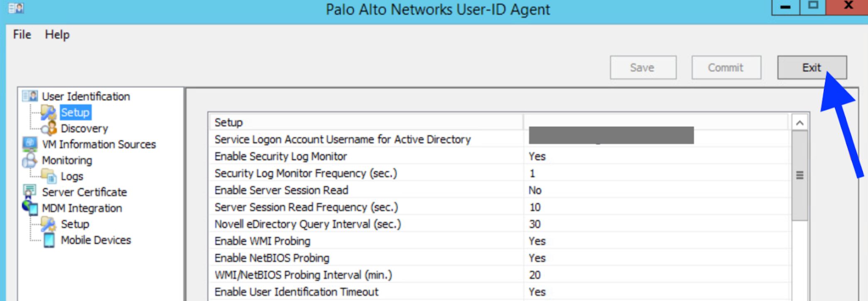The image size is (868, 301).
Task: Click the Mobile Devices phone icon
Action: click(x=49, y=240)
